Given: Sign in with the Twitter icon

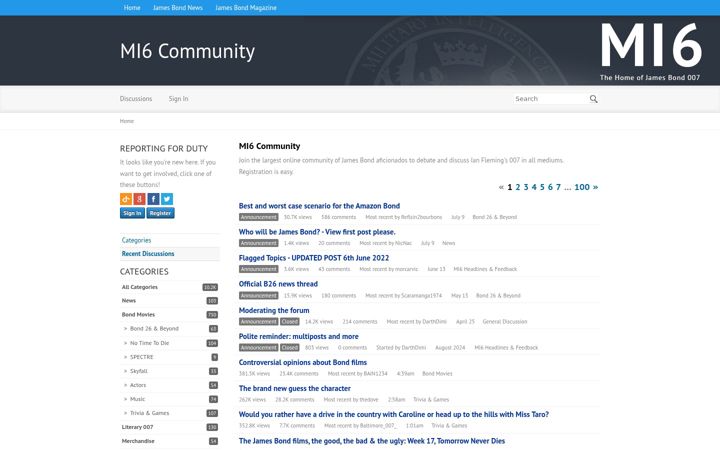Looking at the screenshot, I should pyautogui.click(x=167, y=199).
